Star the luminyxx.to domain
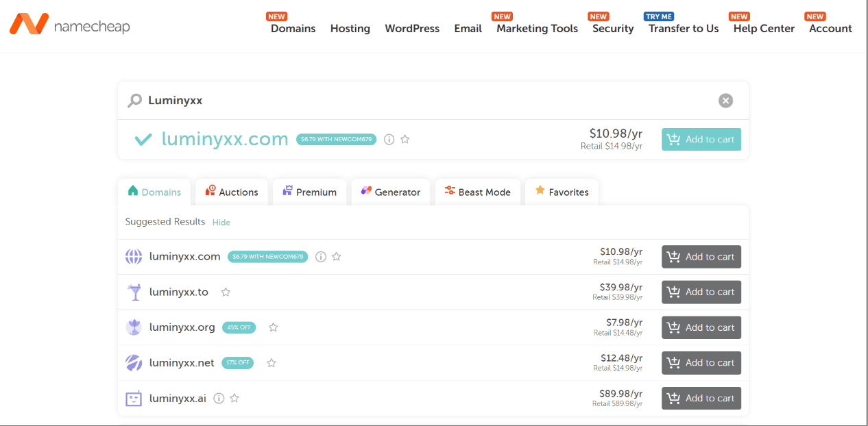 click(226, 292)
